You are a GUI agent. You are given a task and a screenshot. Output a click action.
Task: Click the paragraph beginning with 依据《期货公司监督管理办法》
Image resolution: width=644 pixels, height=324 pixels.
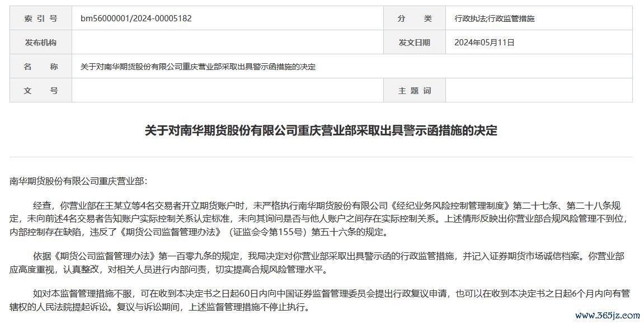pyautogui.click(x=321, y=262)
